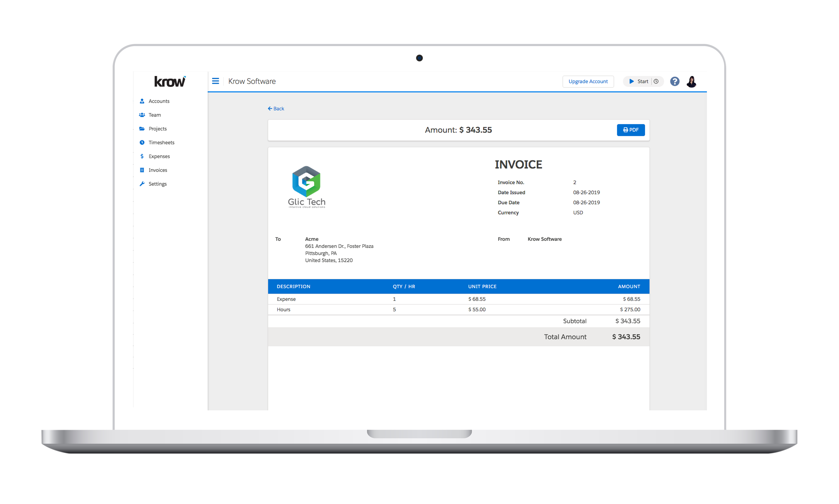The image size is (839, 504).
Task: Click the timer clock icon beside Start
Action: click(x=656, y=82)
